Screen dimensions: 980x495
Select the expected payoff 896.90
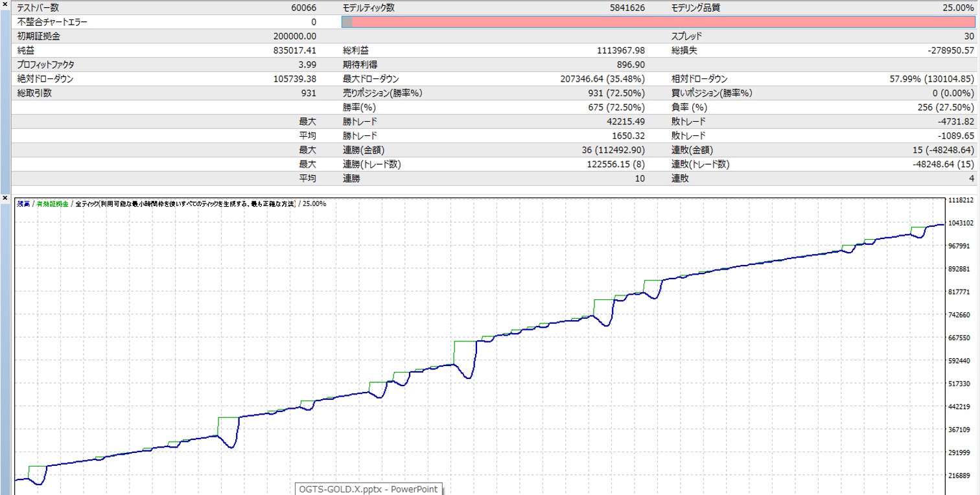630,65
